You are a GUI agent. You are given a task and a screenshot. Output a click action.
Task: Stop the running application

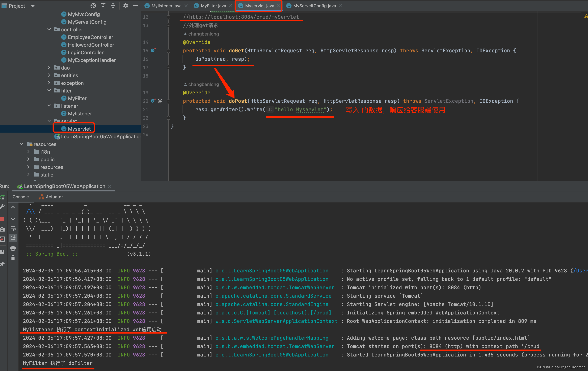(x=2, y=219)
